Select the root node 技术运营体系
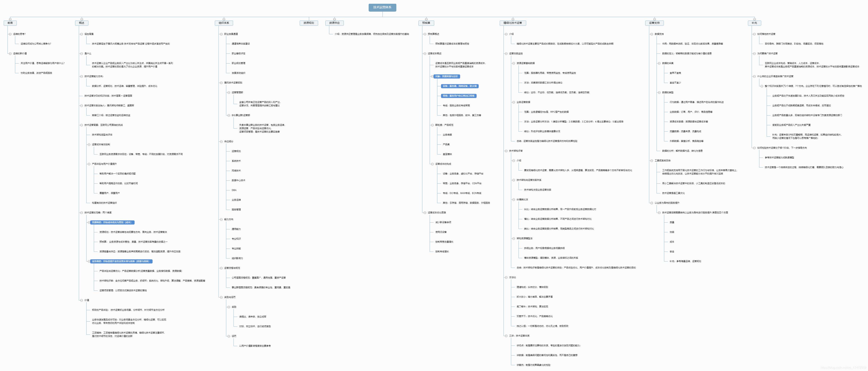Image resolution: width=868 pixels, height=371 pixels. [382, 7]
